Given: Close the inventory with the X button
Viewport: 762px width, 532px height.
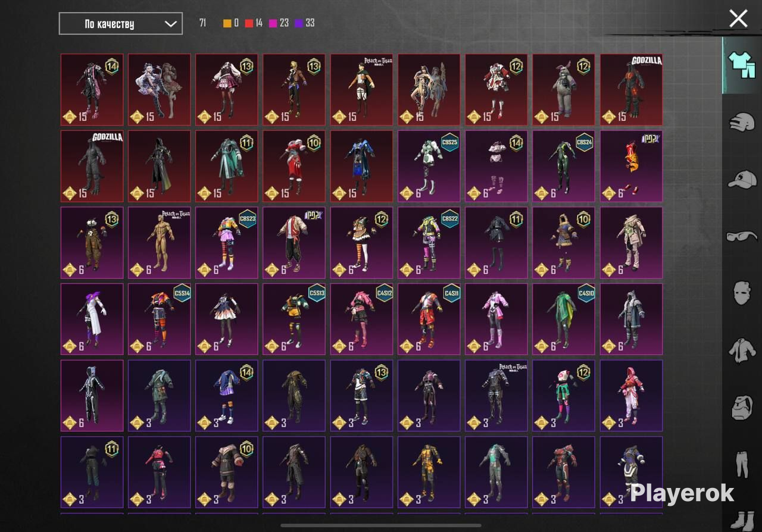Looking at the screenshot, I should tap(738, 18).
